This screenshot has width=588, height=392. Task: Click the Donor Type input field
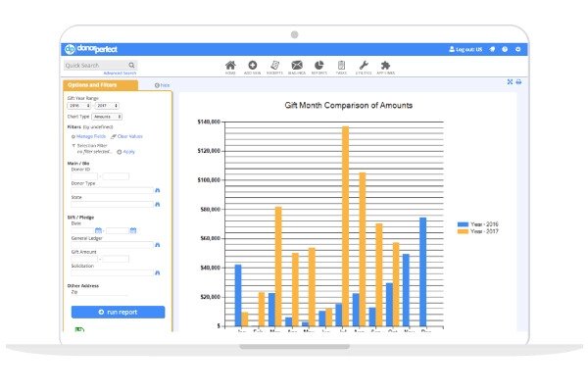pyautogui.click(x=112, y=190)
